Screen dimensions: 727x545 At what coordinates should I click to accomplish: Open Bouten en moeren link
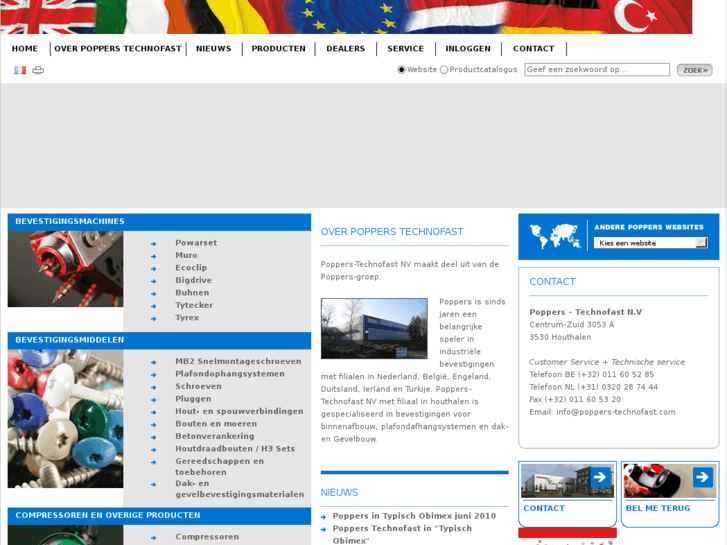pos(216,424)
